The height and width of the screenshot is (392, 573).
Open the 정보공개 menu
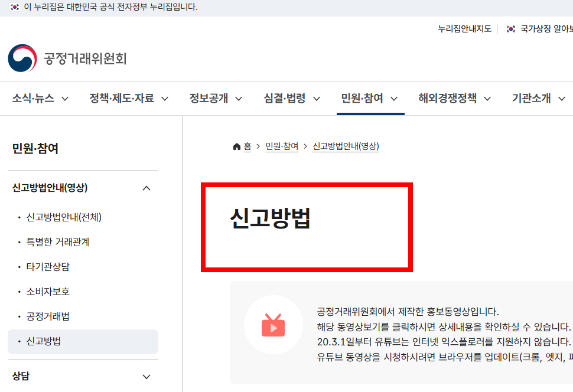[208, 99]
